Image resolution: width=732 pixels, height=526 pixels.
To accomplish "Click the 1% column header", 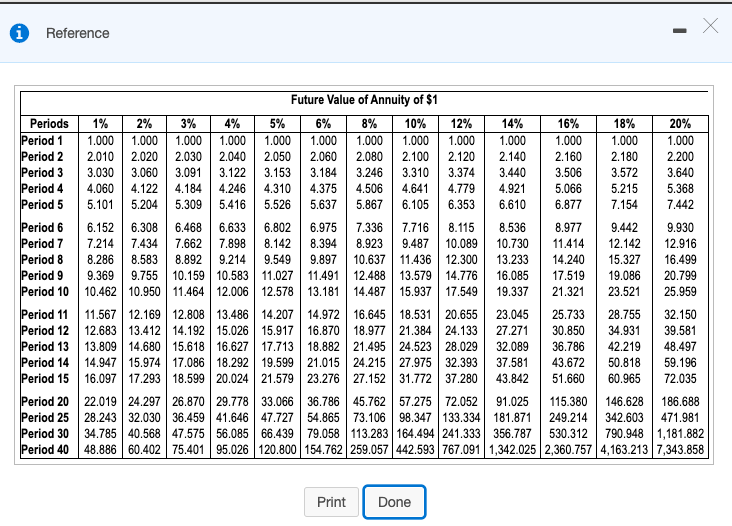I will tap(100, 124).
